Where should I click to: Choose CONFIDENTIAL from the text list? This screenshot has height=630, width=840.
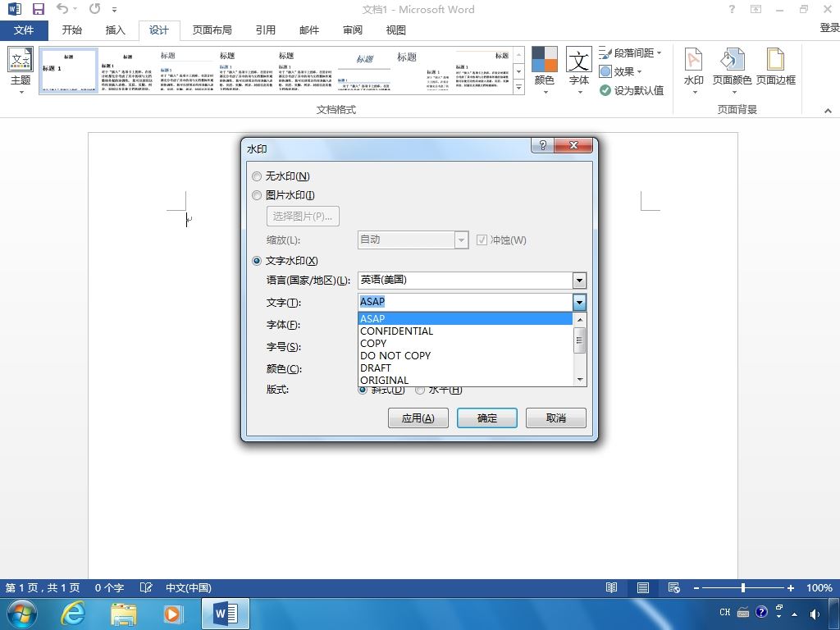(465, 331)
